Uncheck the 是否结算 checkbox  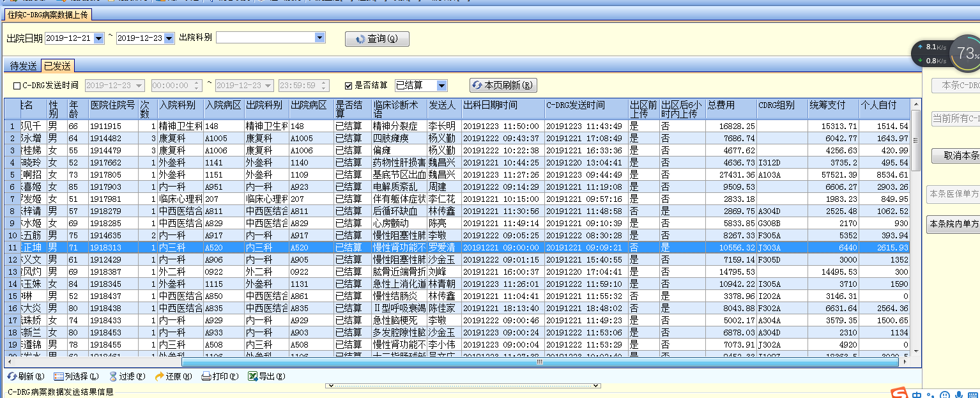[348, 86]
